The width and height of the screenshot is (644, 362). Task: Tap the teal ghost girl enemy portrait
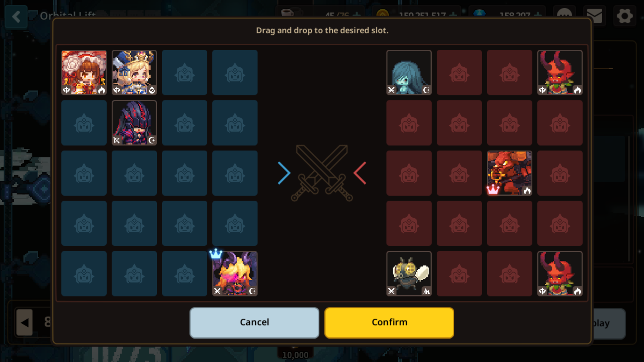pos(409,72)
